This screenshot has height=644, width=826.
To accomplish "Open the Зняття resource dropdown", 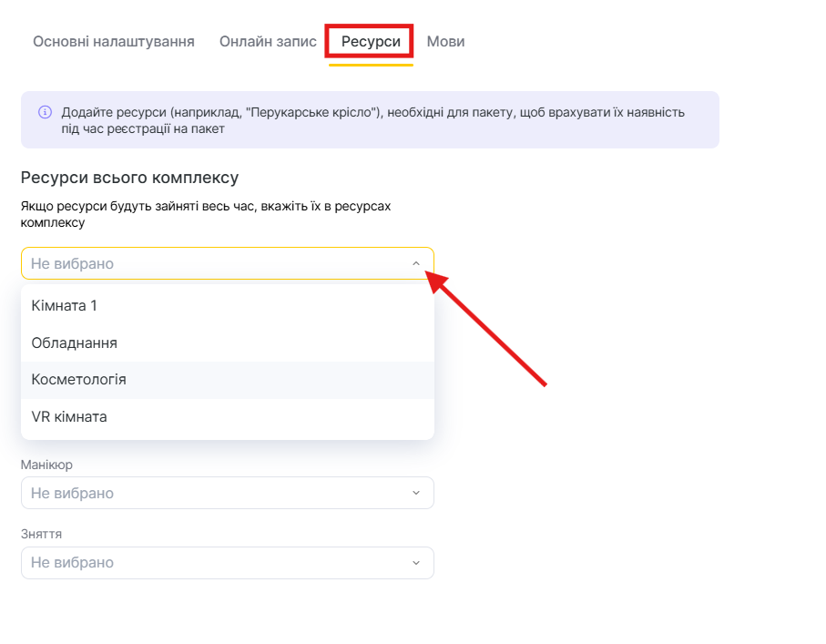I will tap(209, 563).
